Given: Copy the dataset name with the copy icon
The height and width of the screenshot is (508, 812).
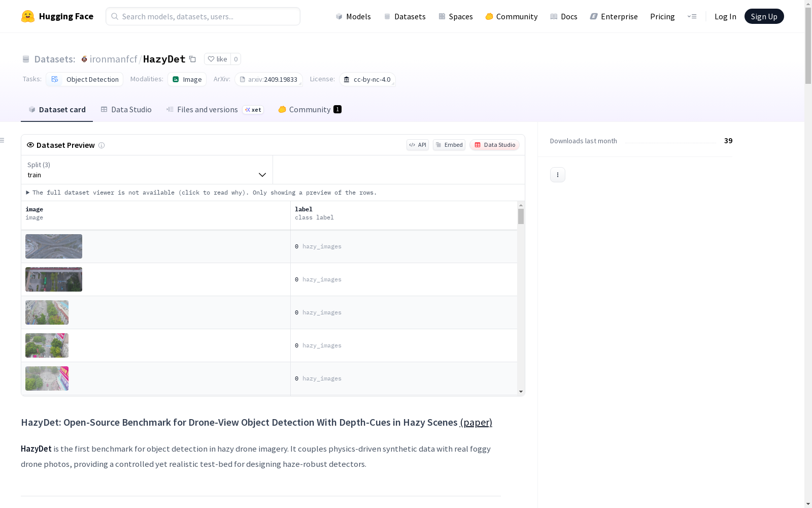Looking at the screenshot, I should click(192, 59).
